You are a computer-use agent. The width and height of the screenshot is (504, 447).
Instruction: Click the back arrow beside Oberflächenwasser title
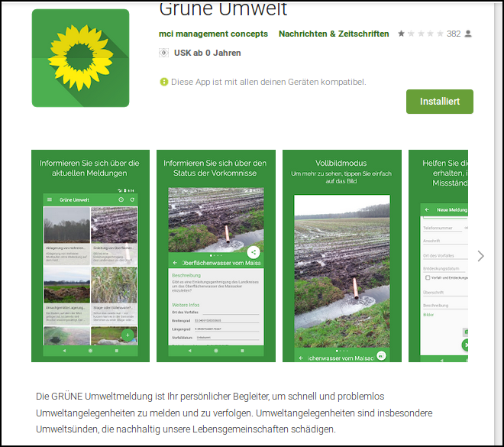click(175, 262)
